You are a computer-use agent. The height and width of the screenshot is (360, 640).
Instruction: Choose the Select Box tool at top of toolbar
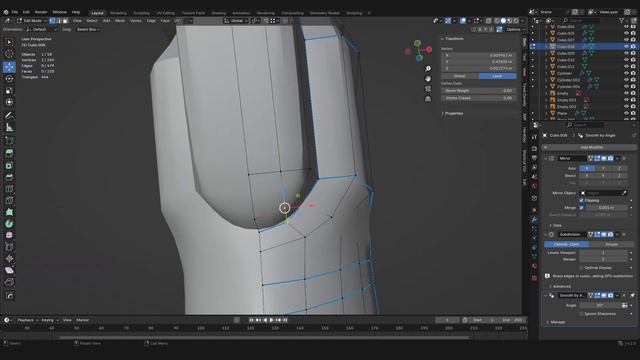click(x=9, y=42)
